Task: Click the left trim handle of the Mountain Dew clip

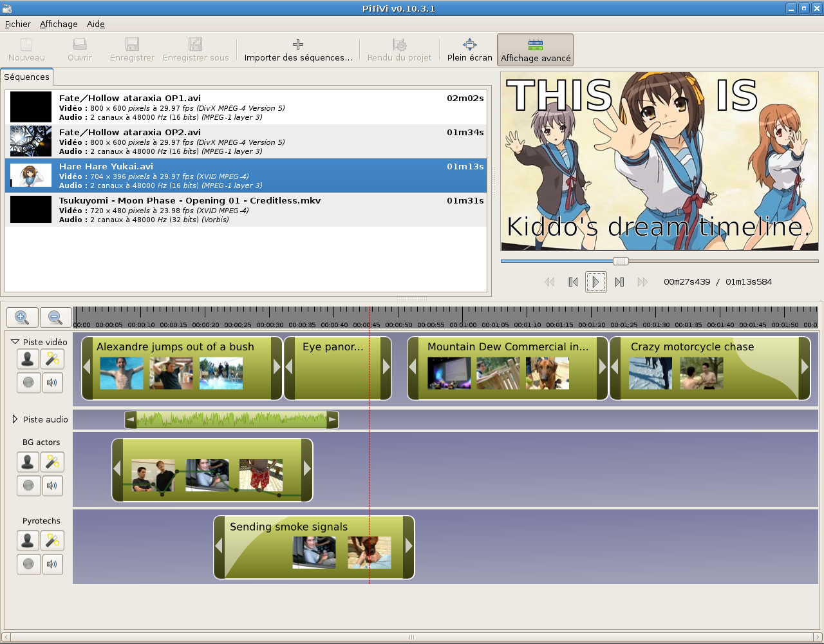Action: point(413,368)
